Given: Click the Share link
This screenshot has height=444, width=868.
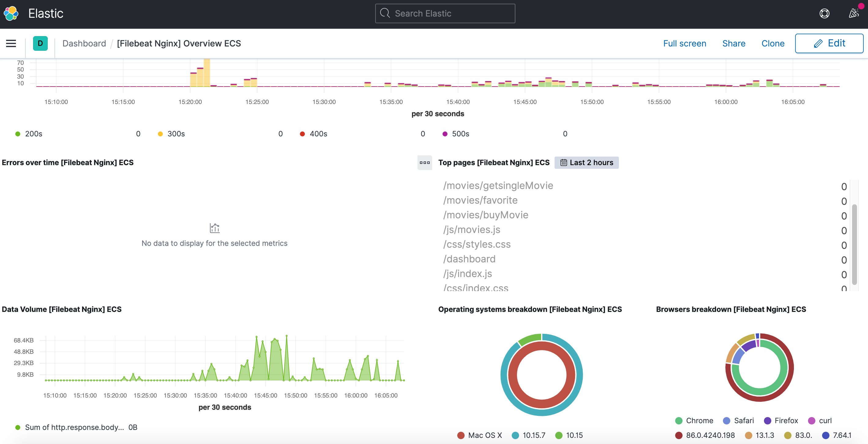Looking at the screenshot, I should (734, 43).
